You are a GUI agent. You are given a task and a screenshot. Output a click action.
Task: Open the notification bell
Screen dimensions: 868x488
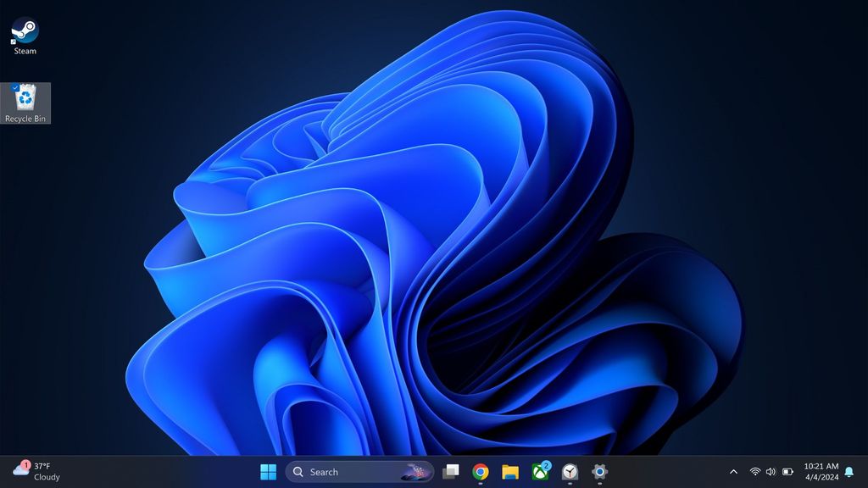[848, 472]
